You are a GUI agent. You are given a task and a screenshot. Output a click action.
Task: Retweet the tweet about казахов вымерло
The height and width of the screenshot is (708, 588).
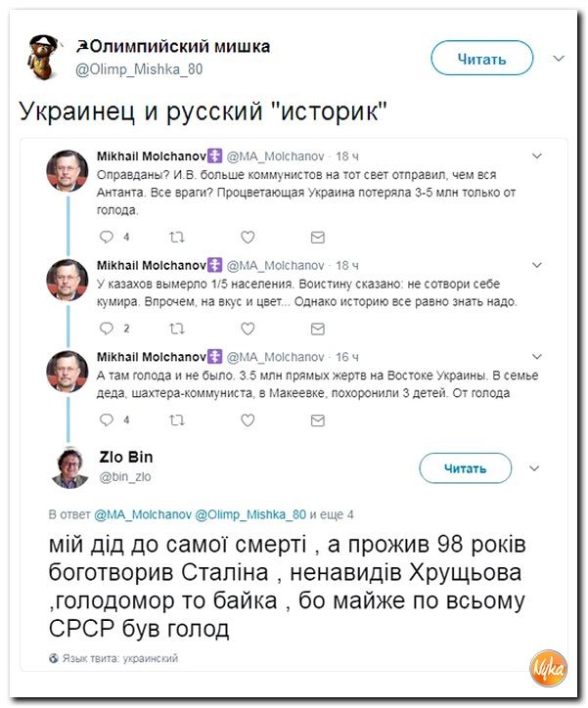coord(176,329)
